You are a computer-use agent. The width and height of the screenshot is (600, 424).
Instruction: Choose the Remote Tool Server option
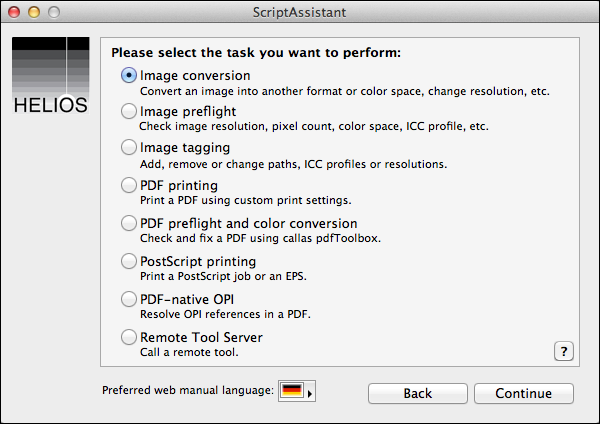pos(129,337)
